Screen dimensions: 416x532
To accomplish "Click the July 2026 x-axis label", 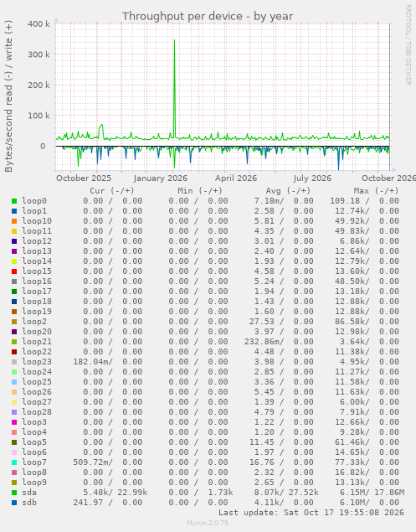I will [x=312, y=178].
